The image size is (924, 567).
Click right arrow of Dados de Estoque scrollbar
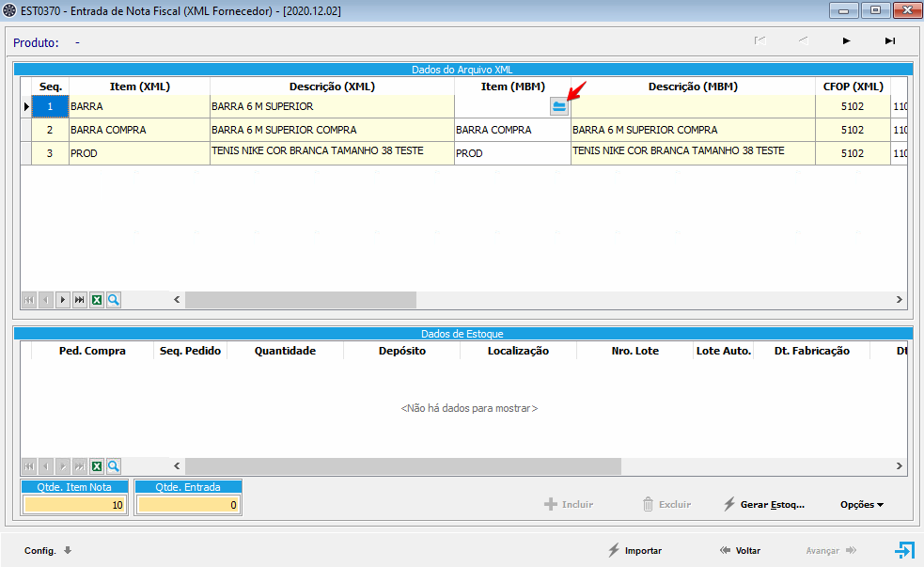(x=900, y=466)
